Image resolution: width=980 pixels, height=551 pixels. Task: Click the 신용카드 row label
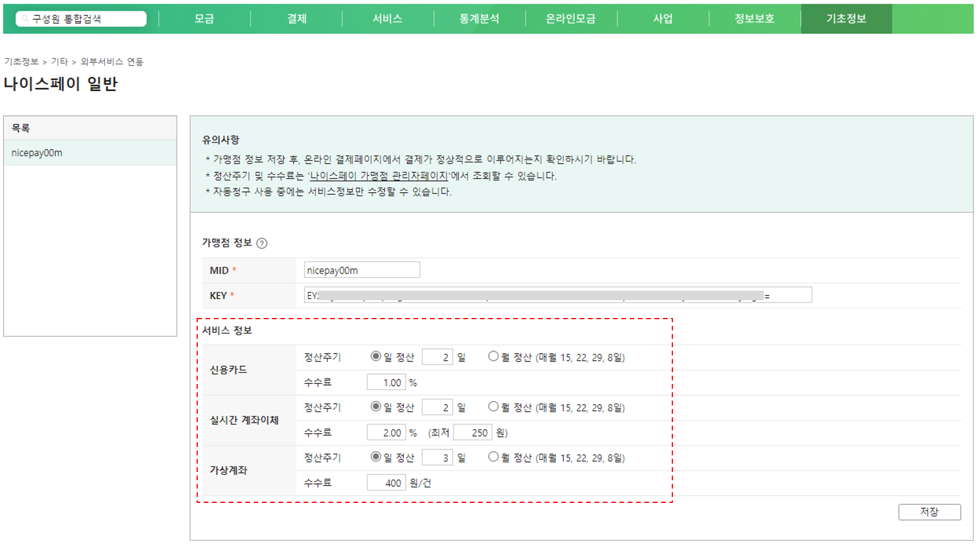[x=228, y=370]
